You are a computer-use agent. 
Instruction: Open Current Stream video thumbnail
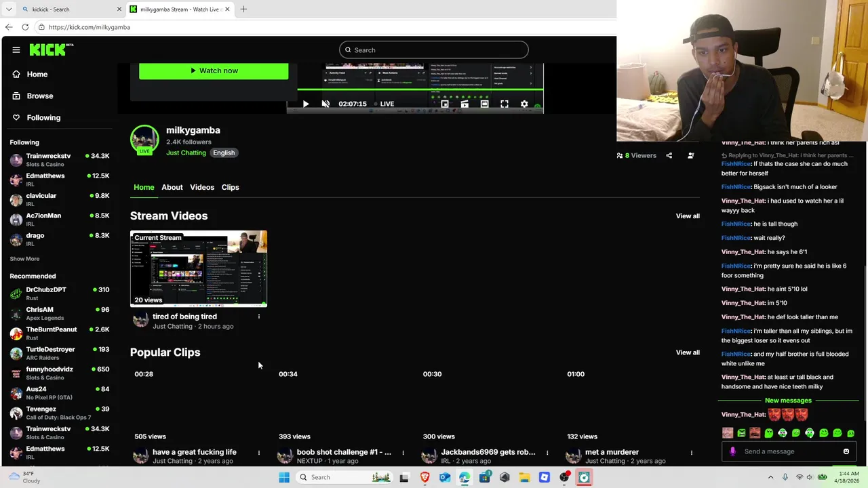coord(199,268)
